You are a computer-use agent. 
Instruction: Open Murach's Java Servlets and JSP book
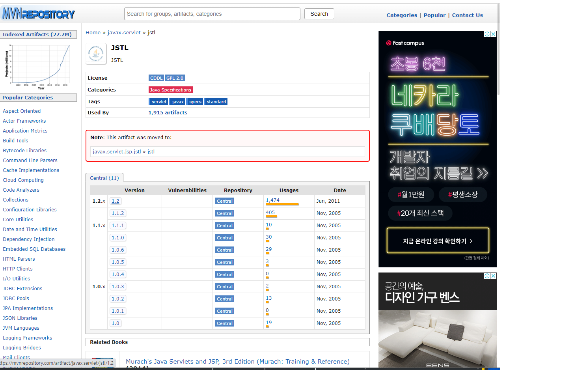238,362
